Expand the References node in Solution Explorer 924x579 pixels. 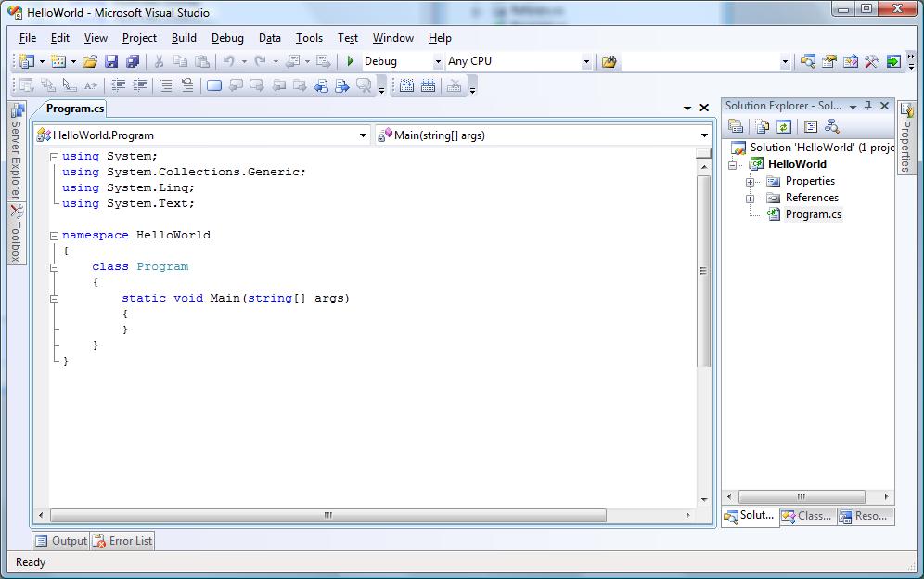[x=751, y=199]
